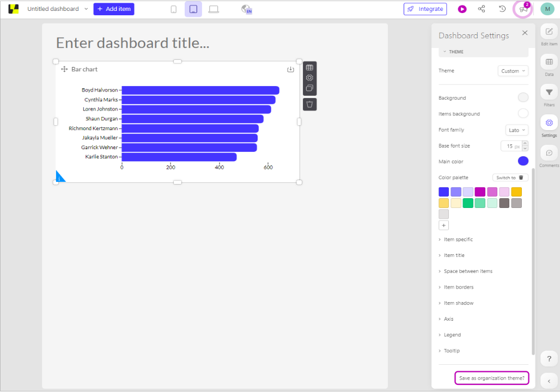Expand the Item borders section
560x392 pixels.
coord(458,287)
